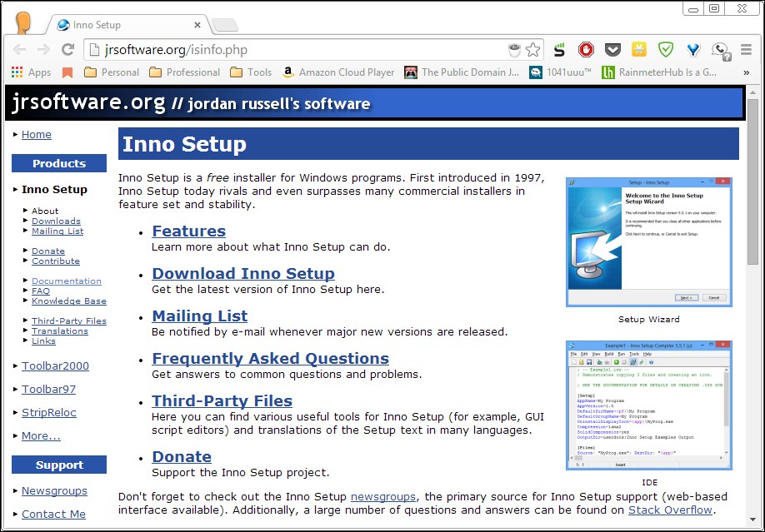Expand the Personal bookmarks folder

click(x=112, y=72)
